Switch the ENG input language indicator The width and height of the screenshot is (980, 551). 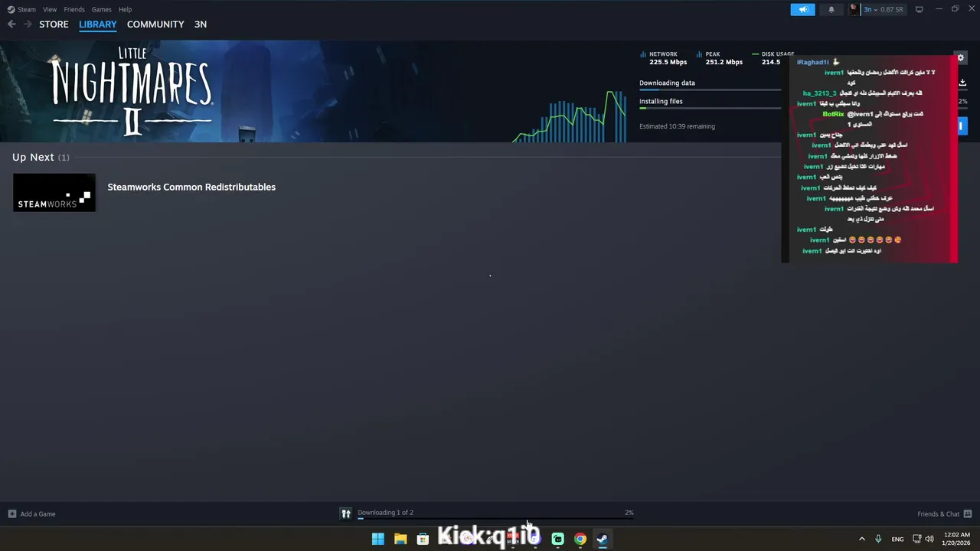(x=897, y=539)
